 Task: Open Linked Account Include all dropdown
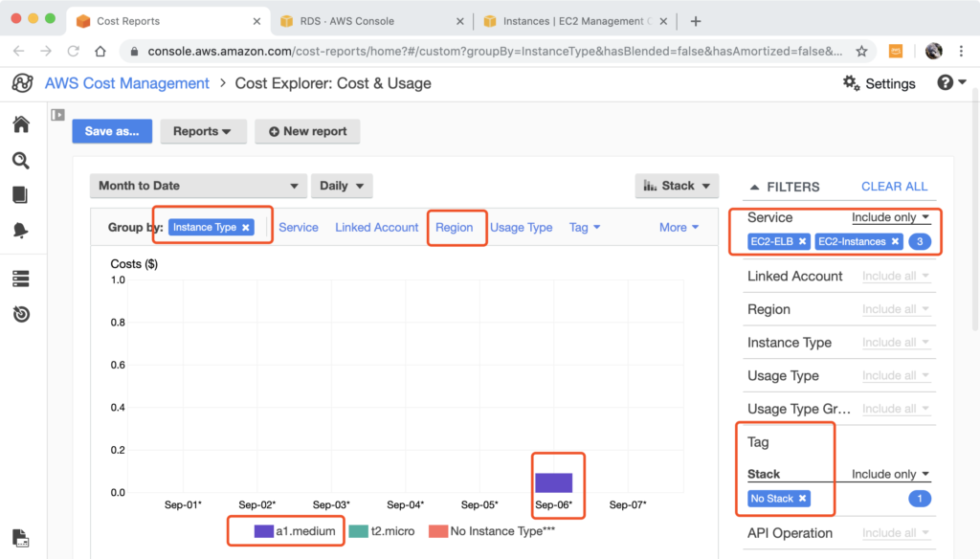click(x=896, y=276)
